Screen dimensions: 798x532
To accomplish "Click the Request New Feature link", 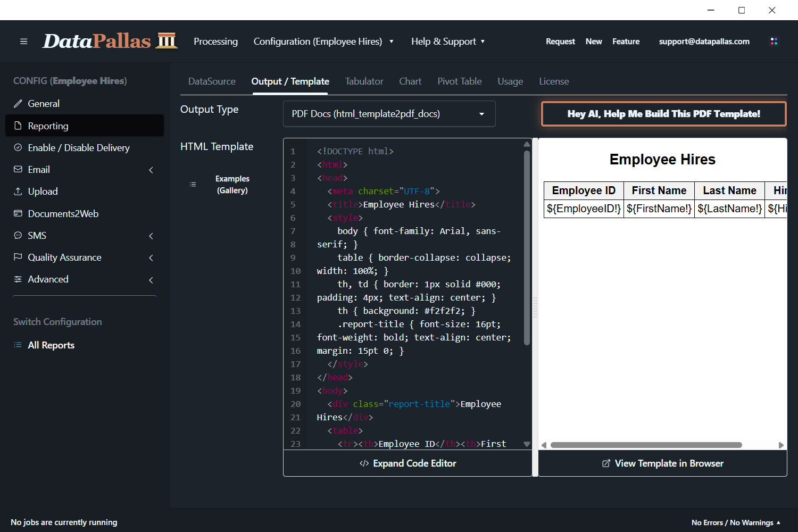I will (593, 41).
